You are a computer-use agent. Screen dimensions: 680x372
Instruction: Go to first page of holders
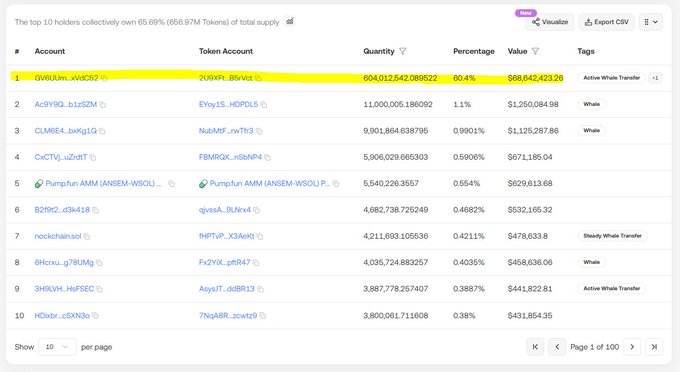click(x=535, y=347)
